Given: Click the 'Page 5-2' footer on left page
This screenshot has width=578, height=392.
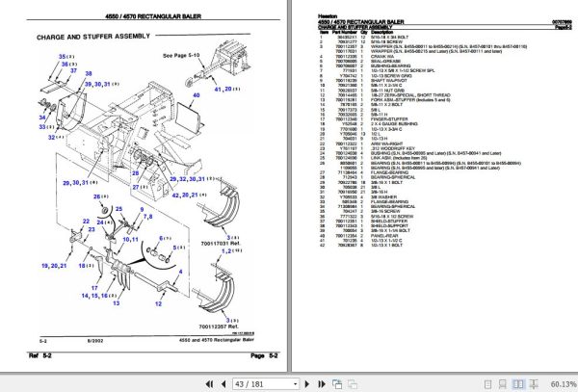Looking at the screenshot, I should coord(264,355).
